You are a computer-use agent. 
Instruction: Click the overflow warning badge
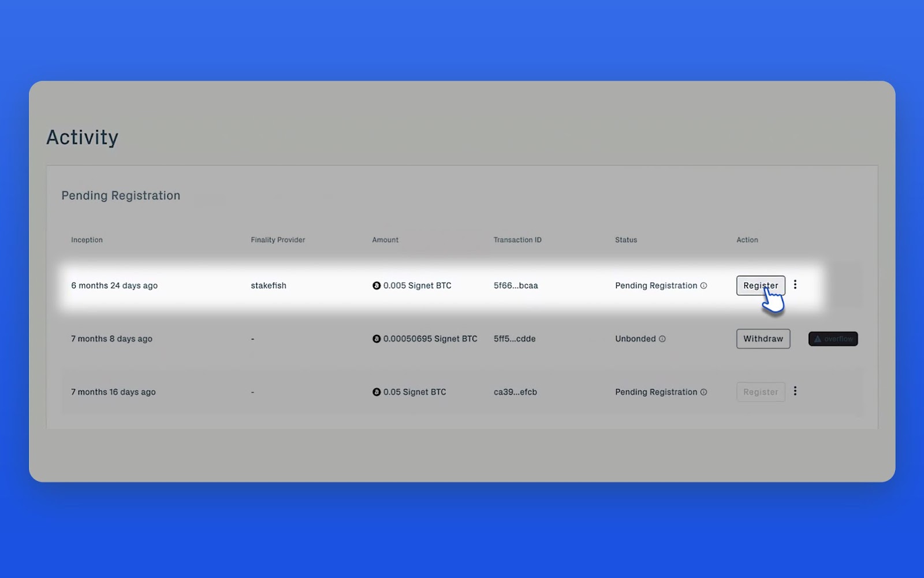coord(833,339)
